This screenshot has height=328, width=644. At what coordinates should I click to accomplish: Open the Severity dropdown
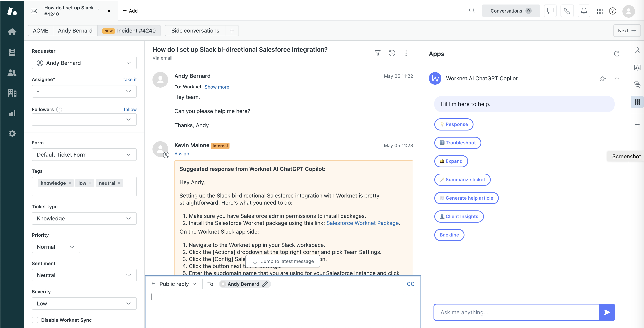[x=84, y=304]
